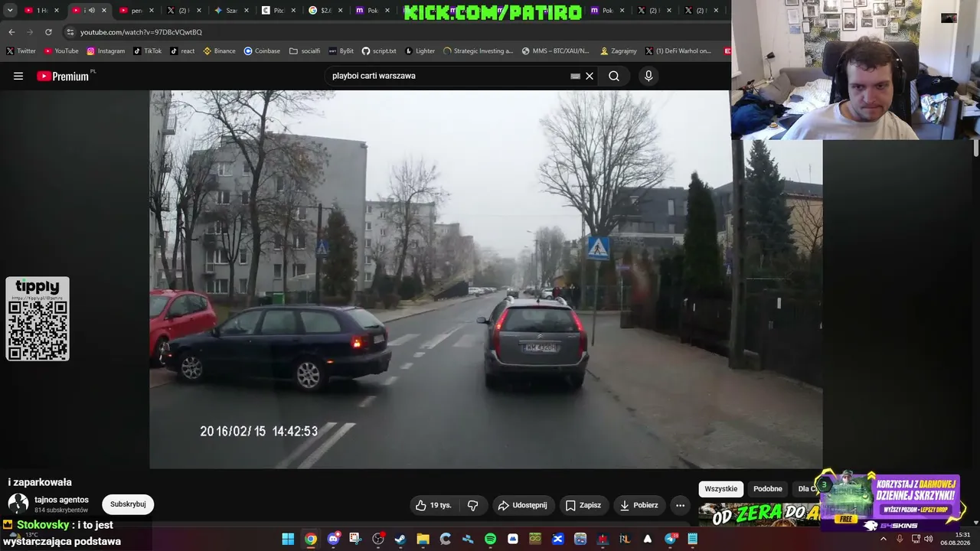Open Steam from the taskbar
This screenshot has width=980, height=551.
(x=400, y=539)
